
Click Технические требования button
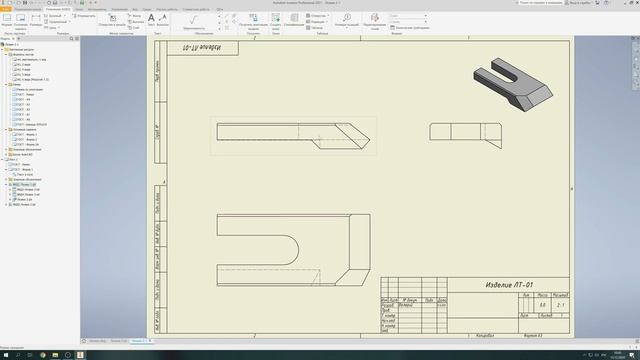coord(410,28)
